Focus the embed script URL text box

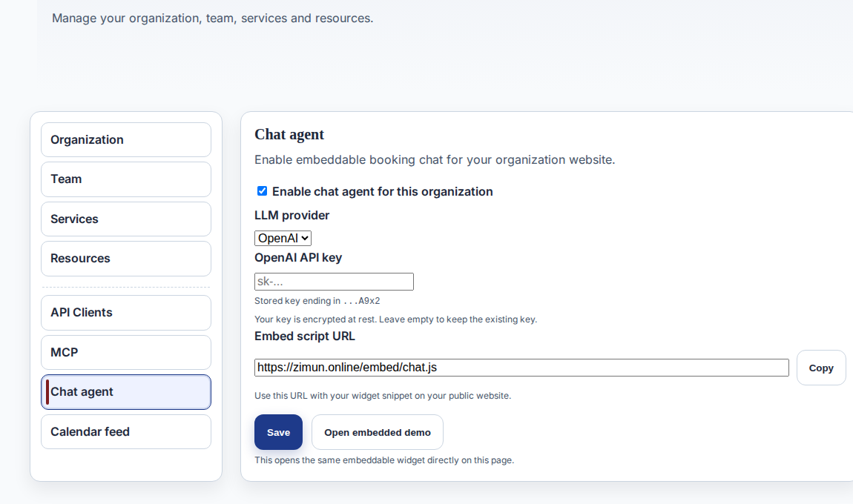[521, 367]
